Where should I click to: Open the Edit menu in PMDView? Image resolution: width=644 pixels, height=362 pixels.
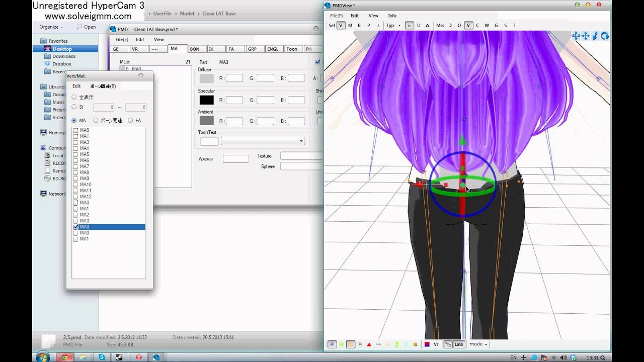point(355,16)
